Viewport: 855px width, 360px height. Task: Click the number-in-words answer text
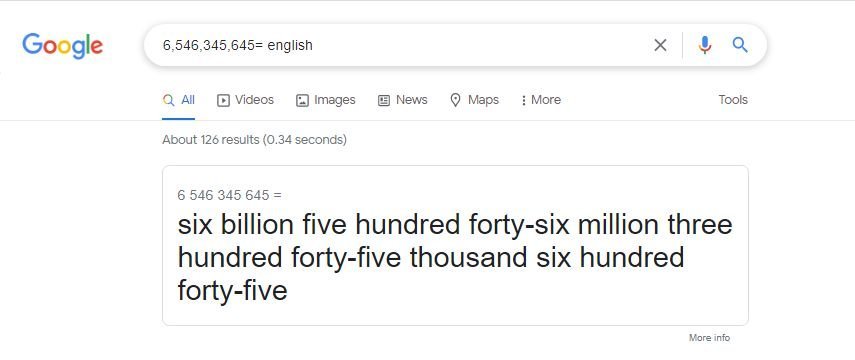coord(455,257)
